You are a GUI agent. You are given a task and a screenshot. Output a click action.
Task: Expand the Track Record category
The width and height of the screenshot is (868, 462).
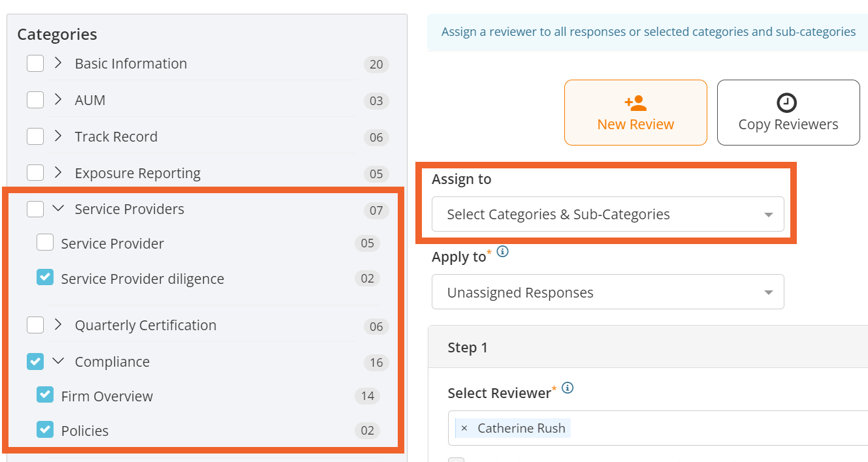click(x=58, y=136)
